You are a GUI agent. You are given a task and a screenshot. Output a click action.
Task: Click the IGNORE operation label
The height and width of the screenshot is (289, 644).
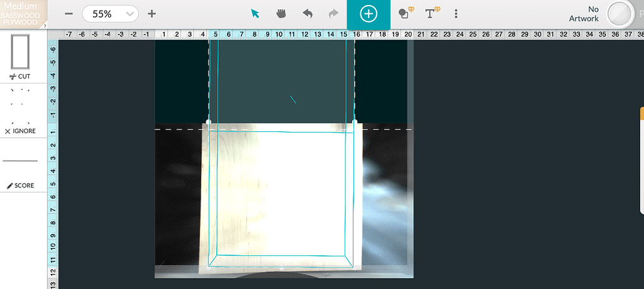tap(20, 131)
